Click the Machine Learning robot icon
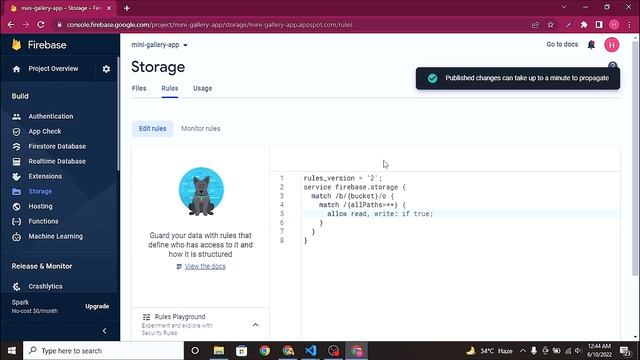Screen dimensions: 640x360 click(x=16, y=236)
